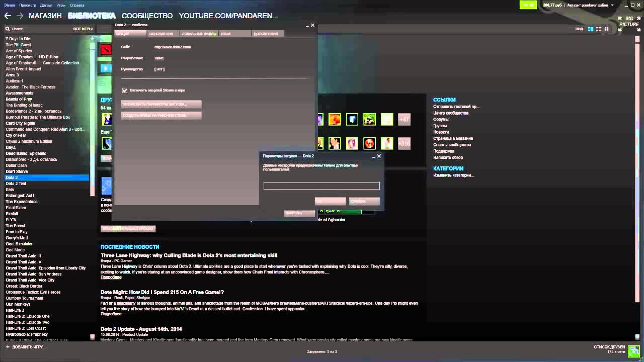Open the Просмотр menu
The height and width of the screenshot is (362, 644).
28,5
